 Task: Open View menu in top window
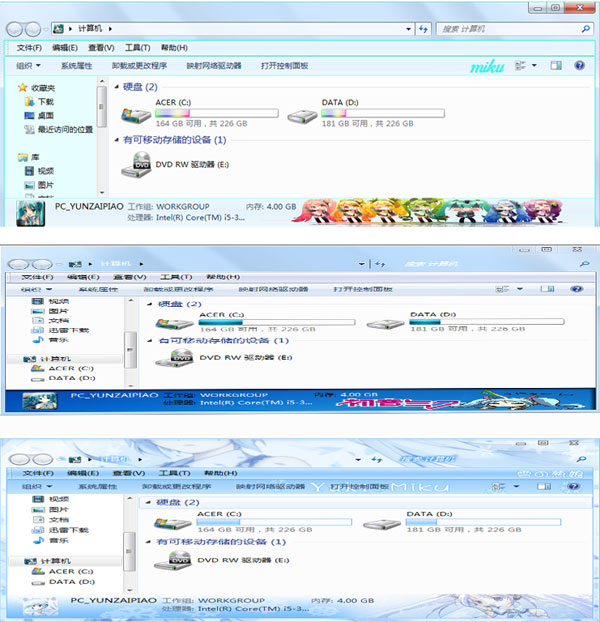pyautogui.click(x=101, y=48)
